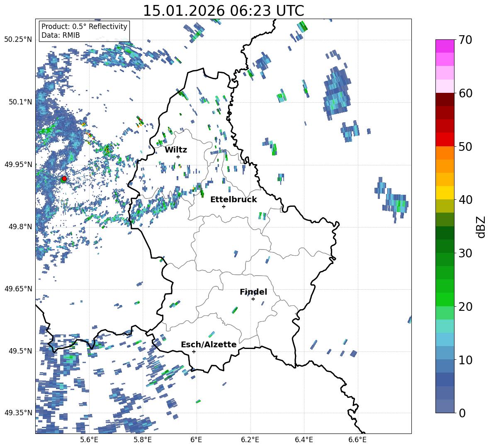Click the Findel location cross marker
The width and height of the screenshot is (491, 448).
[x=253, y=299]
